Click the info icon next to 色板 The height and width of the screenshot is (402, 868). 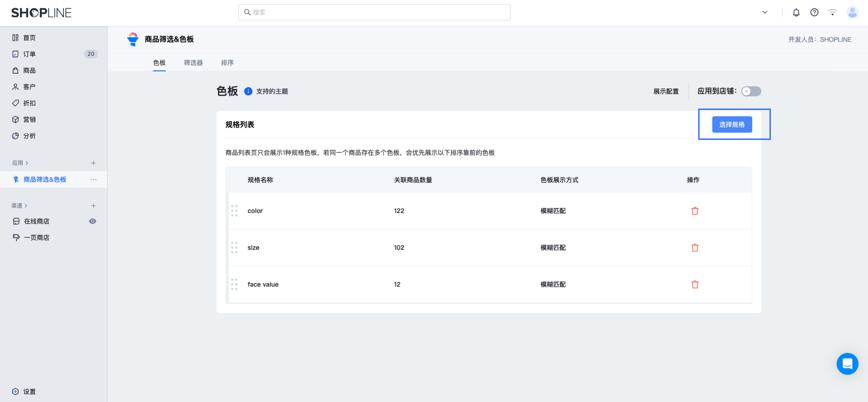[248, 91]
